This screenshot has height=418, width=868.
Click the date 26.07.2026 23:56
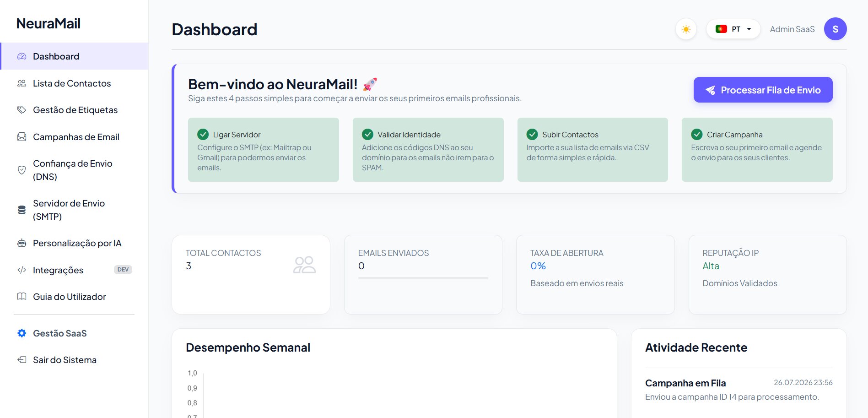tap(803, 382)
